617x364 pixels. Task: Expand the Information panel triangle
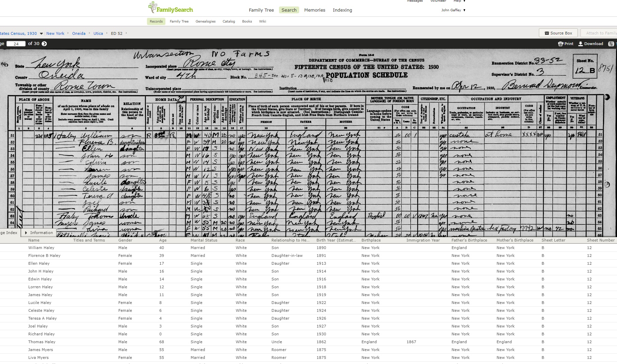(26, 233)
